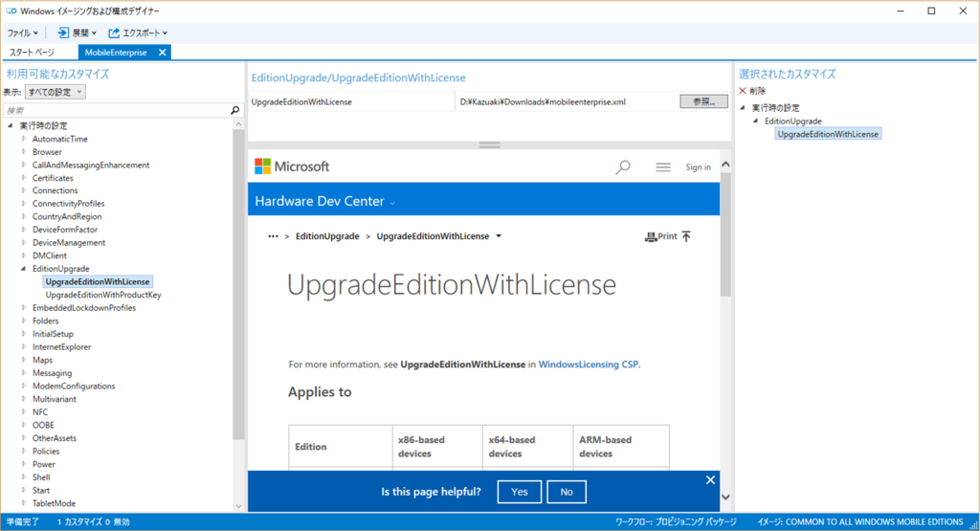Select EmbeddedLockdownProfiles in the tree
Image resolution: width=980 pixels, height=531 pixels.
[84, 308]
